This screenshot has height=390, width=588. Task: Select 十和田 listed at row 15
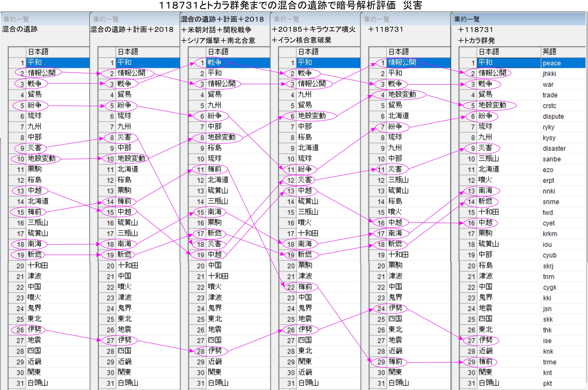(489, 212)
